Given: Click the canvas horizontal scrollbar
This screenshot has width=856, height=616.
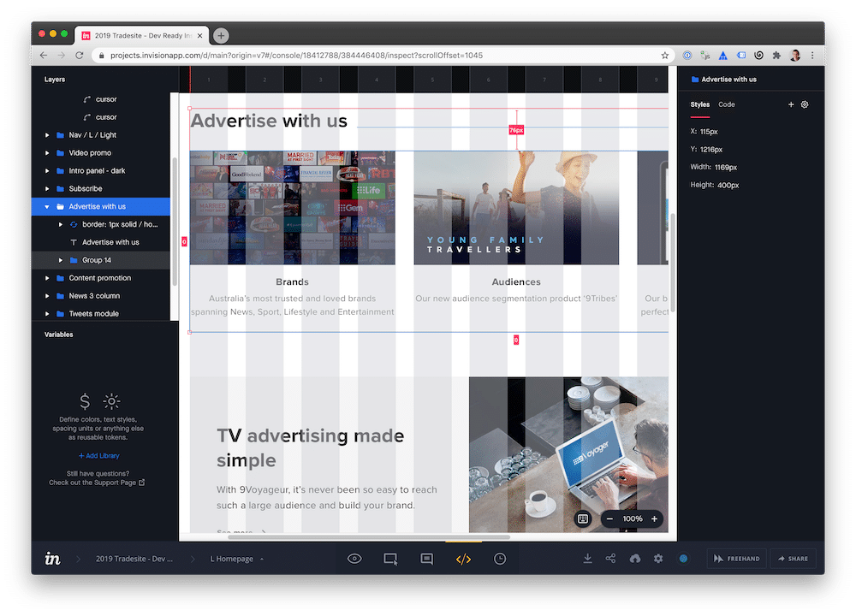Looking at the screenshot, I should coord(369,537).
